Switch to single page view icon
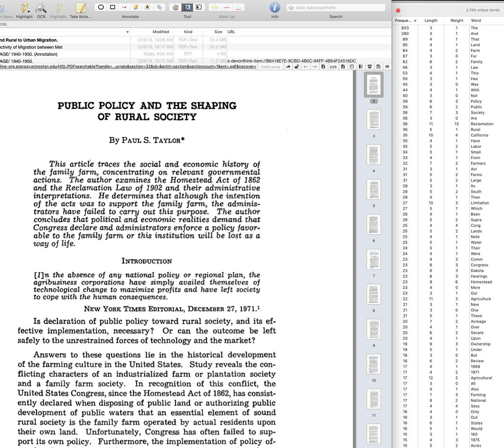This screenshot has height=448, width=504. coord(352,67)
